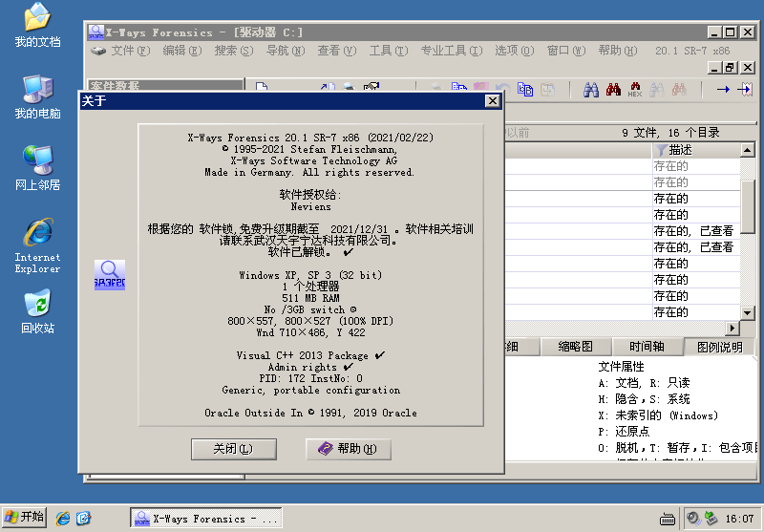Open the 选项(O) menu

tap(511, 51)
